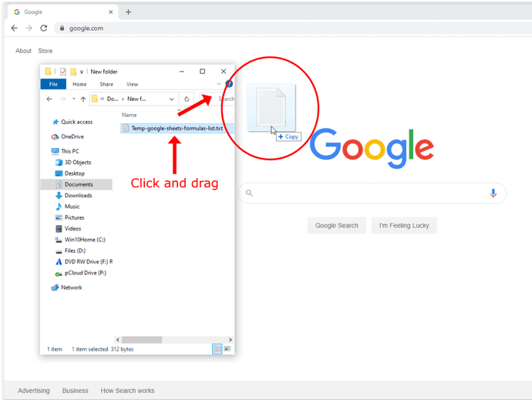Click horizontal scrollbar left arrow
Screen dimensions: 532x400
click(118, 340)
